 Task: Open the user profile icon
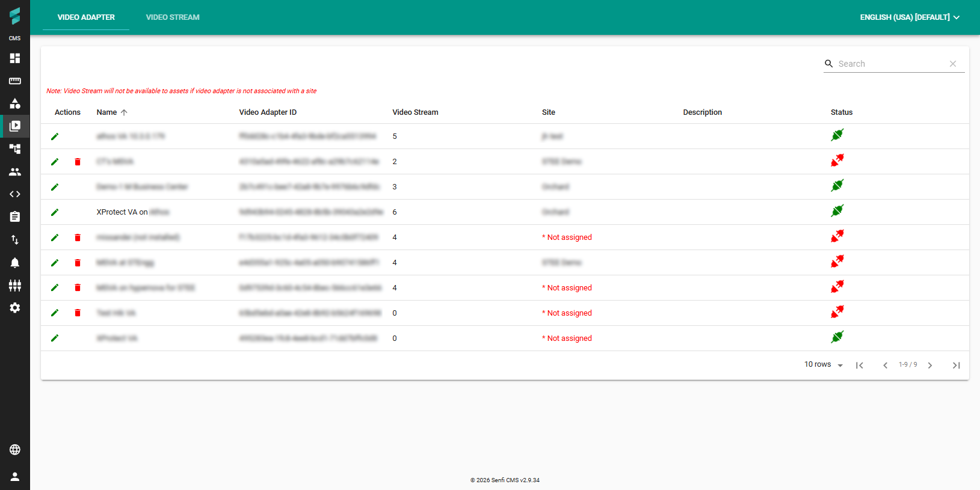point(15,477)
